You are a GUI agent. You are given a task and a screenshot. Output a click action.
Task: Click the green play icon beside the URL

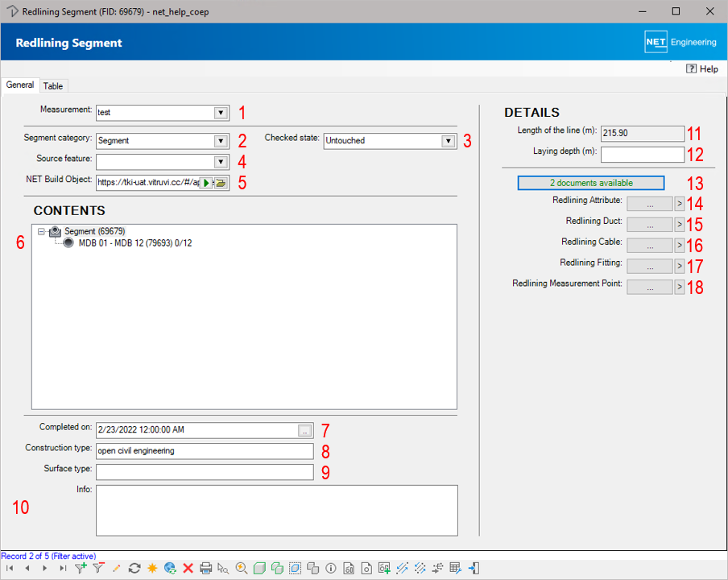[x=208, y=183]
